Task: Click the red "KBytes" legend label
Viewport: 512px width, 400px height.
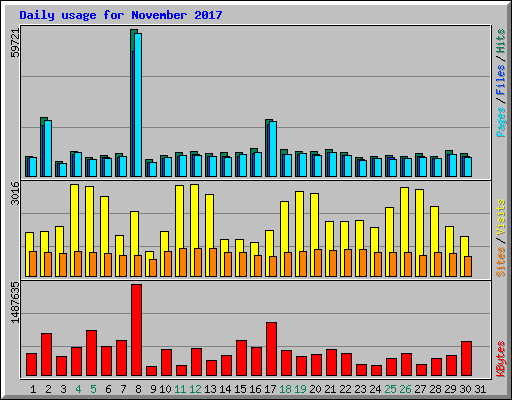Action: [x=501, y=359]
